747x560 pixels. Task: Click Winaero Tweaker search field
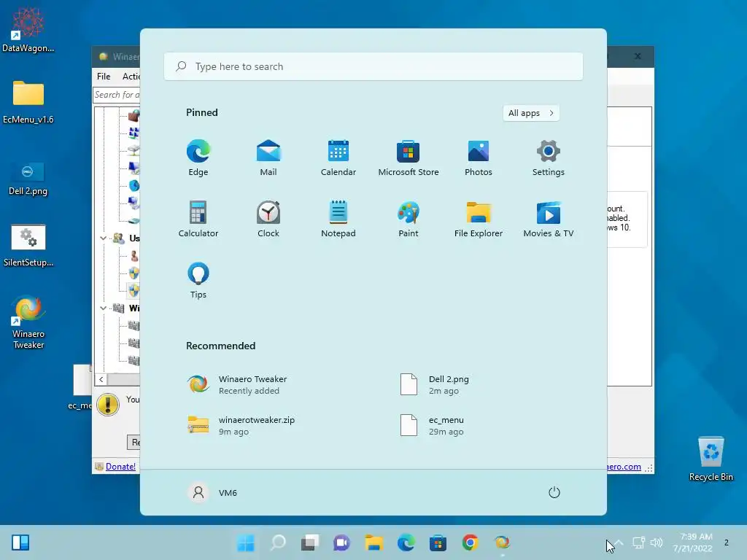(117, 95)
